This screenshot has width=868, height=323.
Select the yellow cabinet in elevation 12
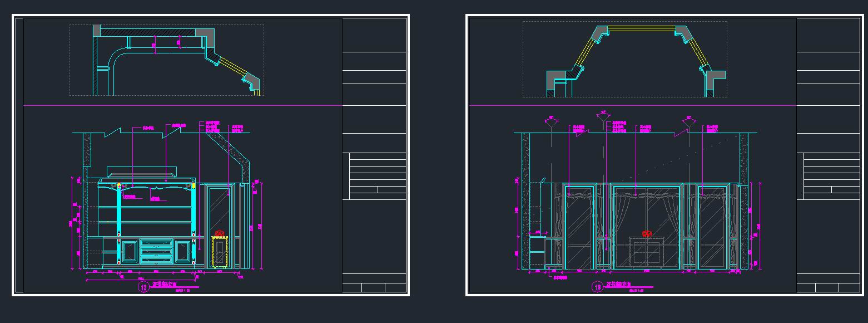click(x=220, y=253)
